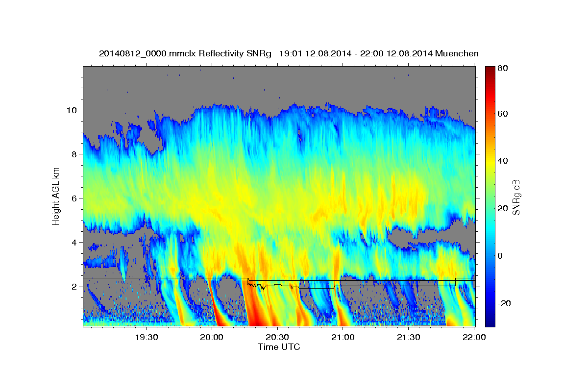Click the colorbar value 20
This screenshot has width=588, height=392.
click(503, 208)
